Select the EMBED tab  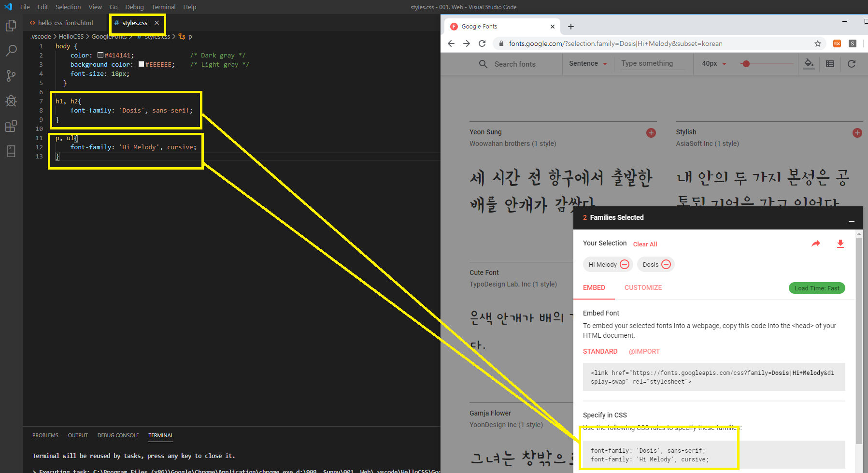click(594, 287)
